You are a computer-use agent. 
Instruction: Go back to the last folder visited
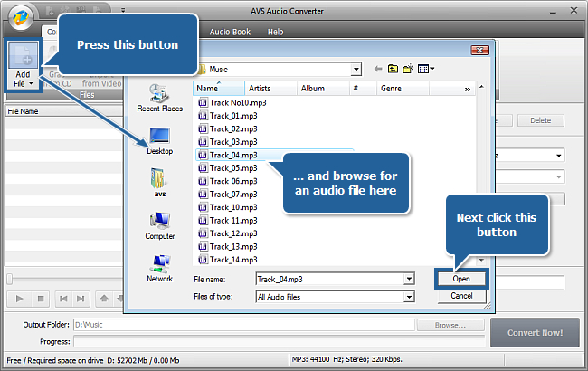pos(378,69)
